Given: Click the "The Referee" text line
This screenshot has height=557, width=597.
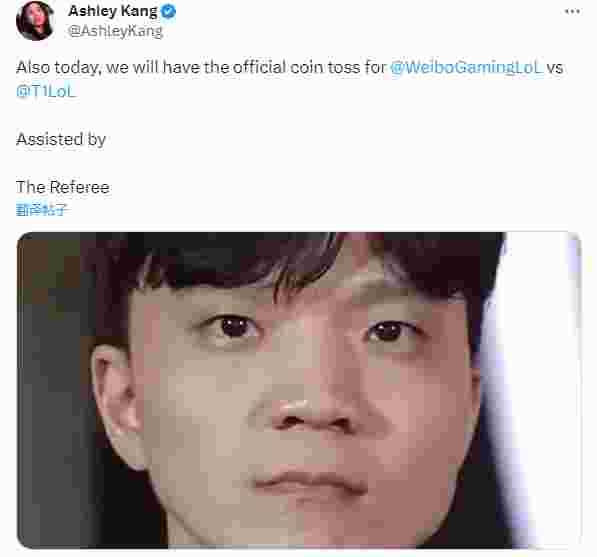Looking at the screenshot, I should pos(63,187).
